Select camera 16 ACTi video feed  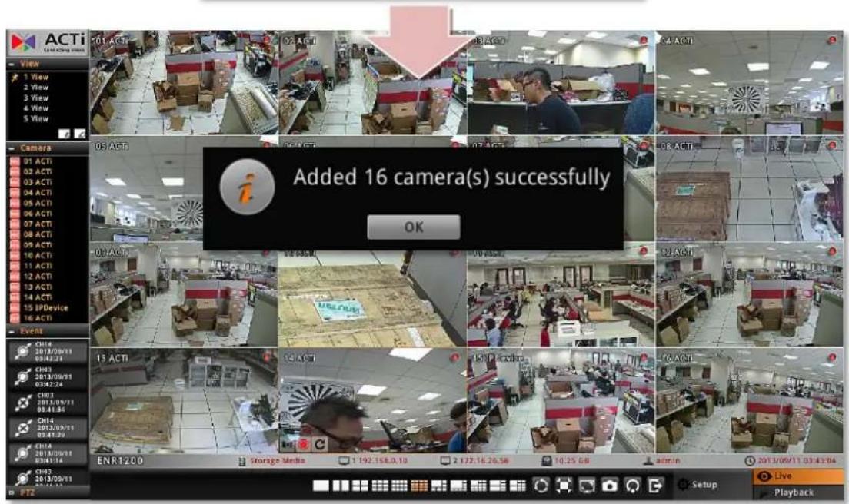[749, 401]
